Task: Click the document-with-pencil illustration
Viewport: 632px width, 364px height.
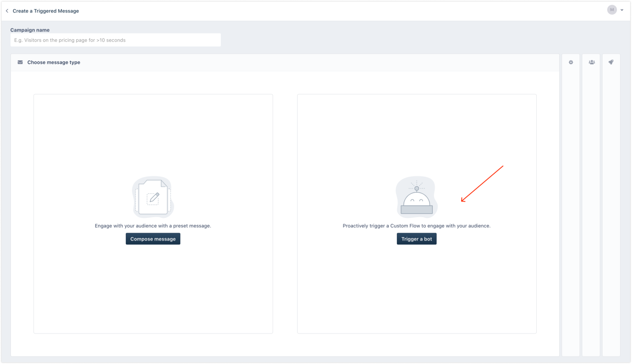Action: (x=153, y=197)
